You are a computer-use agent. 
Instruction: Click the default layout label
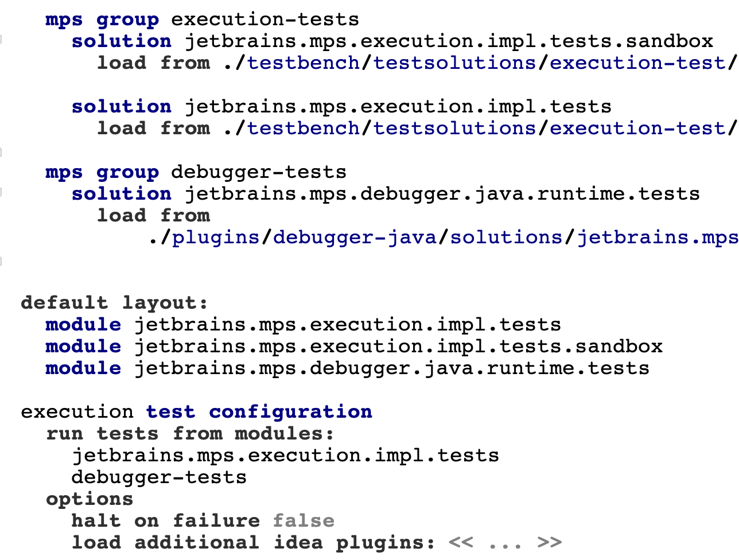(x=114, y=303)
